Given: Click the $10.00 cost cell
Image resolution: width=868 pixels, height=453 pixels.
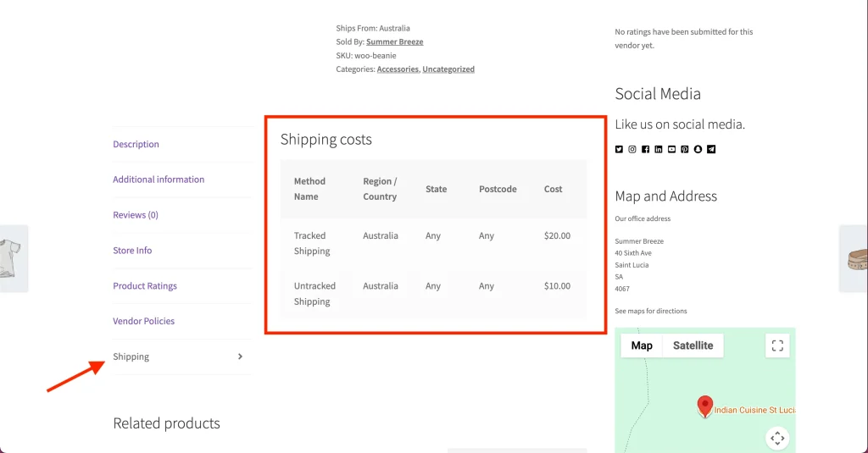Looking at the screenshot, I should point(557,286).
